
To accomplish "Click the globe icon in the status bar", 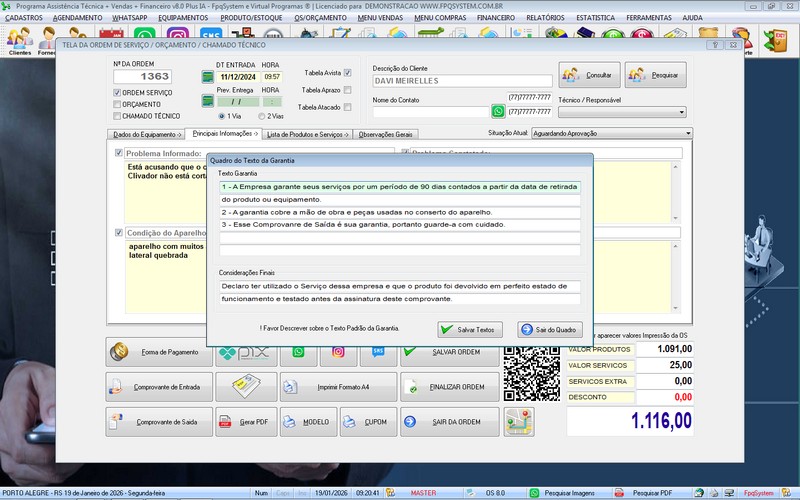I will pyautogui.click(x=699, y=493).
